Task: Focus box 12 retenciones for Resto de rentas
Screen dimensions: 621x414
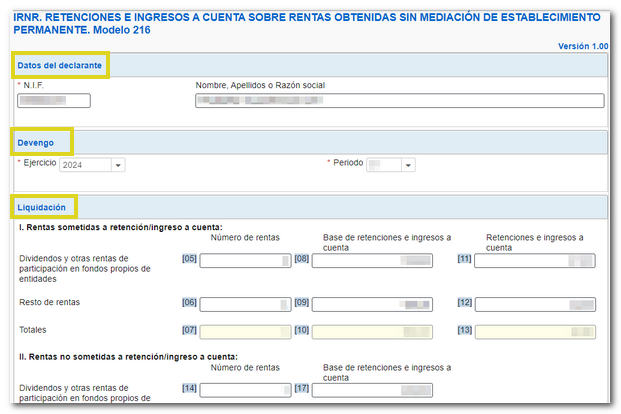Action: pos(534,303)
